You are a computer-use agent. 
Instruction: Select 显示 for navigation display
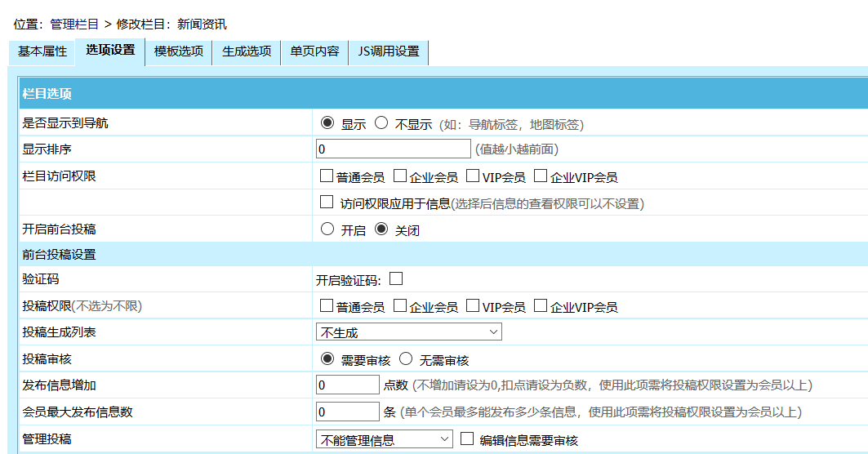click(327, 123)
